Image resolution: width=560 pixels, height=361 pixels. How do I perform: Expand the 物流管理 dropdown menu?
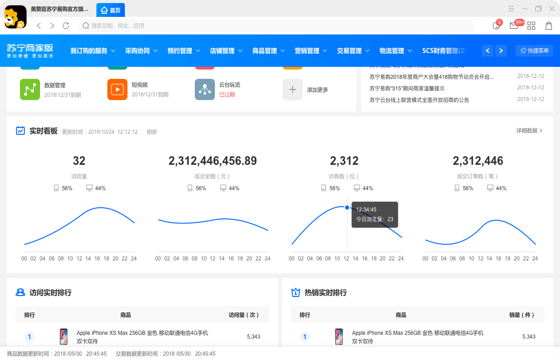pos(395,51)
